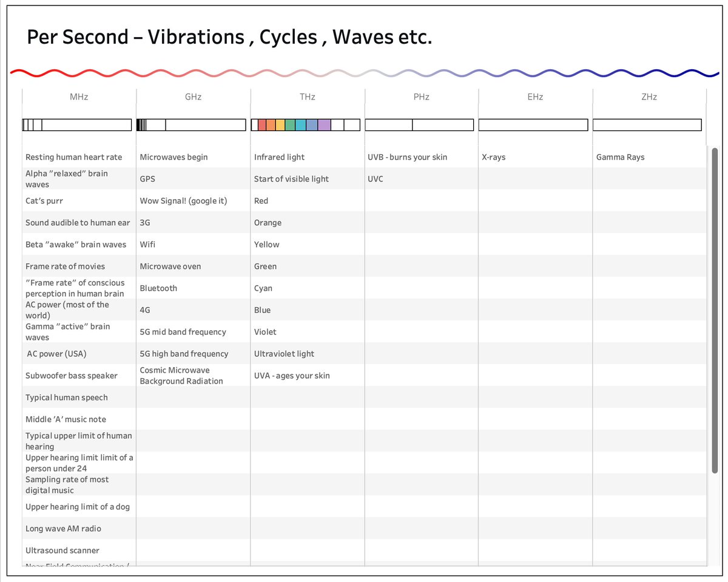This screenshot has width=728, height=582.
Task: Select 'Typical upper limit of human hearing'
Action: (x=79, y=441)
